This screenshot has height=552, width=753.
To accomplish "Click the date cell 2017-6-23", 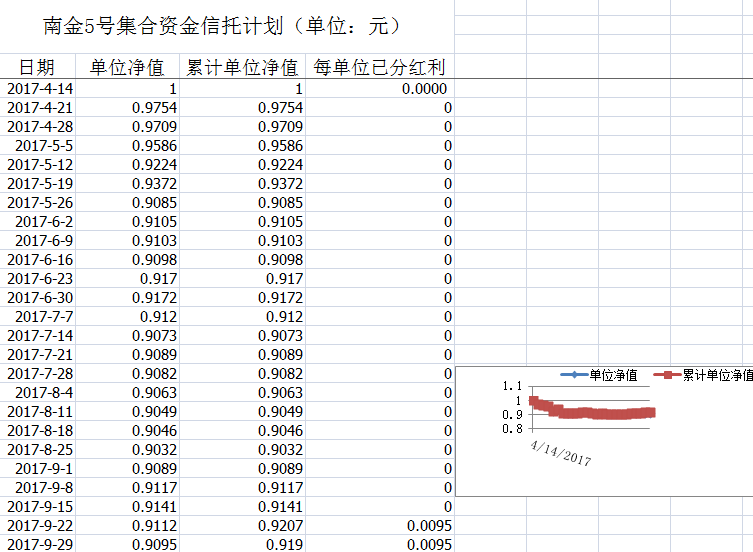I will 40,279.
